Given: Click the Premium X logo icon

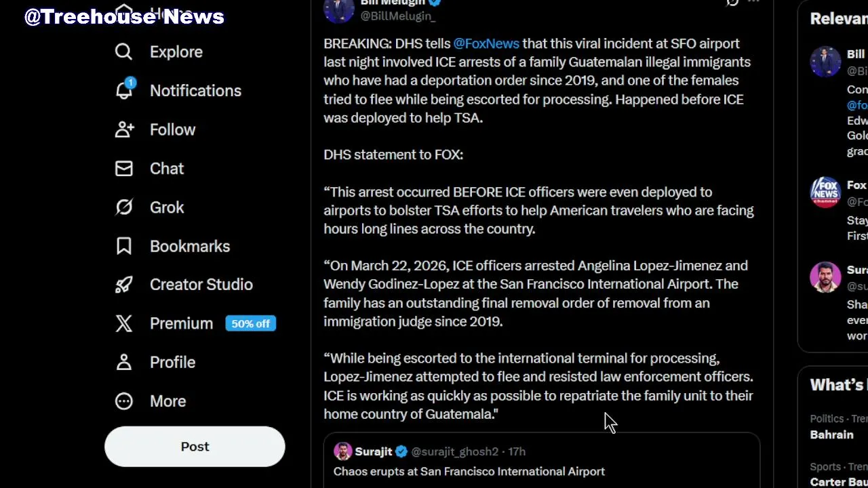Looking at the screenshot, I should [123, 323].
